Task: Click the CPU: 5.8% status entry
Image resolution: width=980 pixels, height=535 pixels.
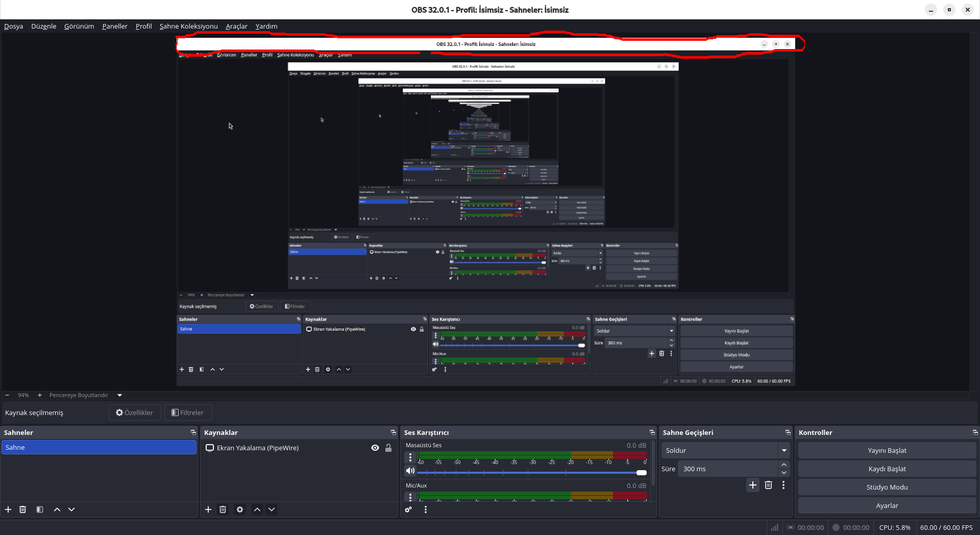Action: [895, 527]
